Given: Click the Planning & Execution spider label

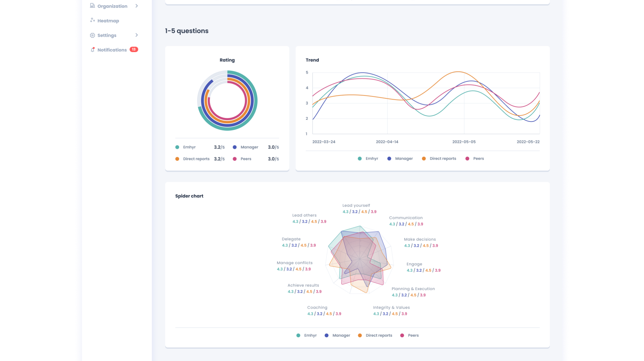Looking at the screenshot, I should point(413,289).
